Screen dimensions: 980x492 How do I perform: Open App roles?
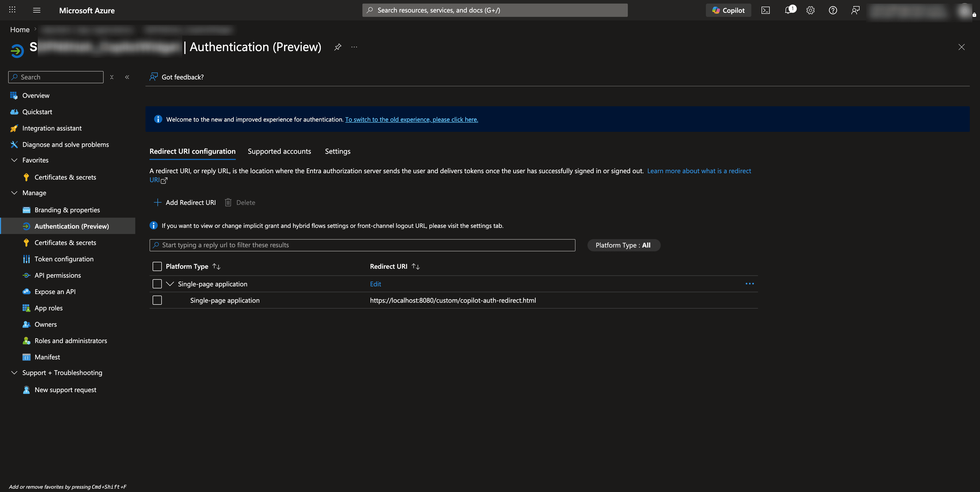point(48,308)
